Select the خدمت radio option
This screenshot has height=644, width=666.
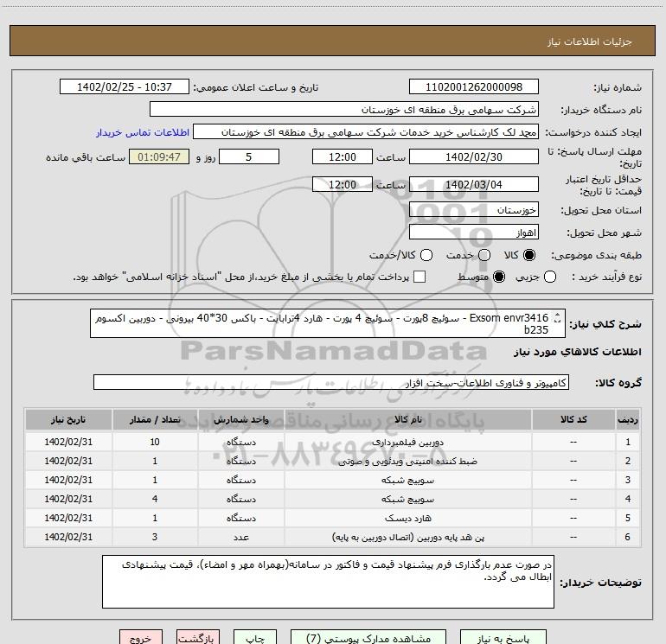(484, 256)
